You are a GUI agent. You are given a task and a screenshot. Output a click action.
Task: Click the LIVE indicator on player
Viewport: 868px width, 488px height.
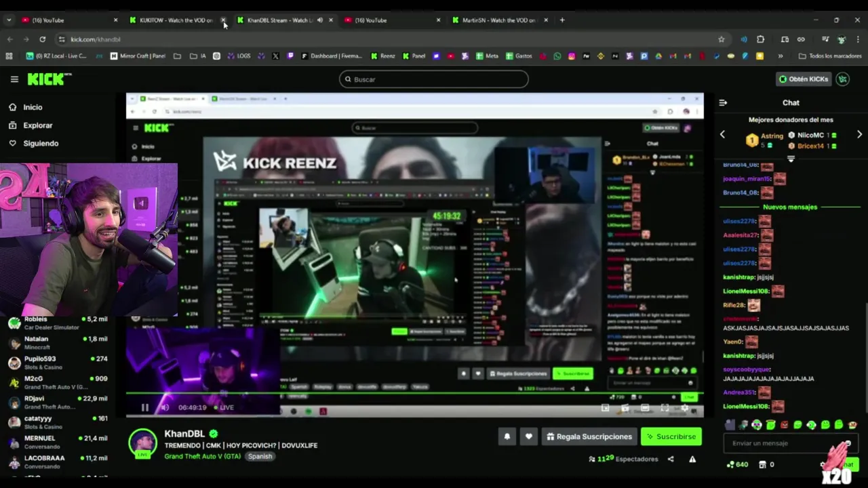tap(224, 407)
